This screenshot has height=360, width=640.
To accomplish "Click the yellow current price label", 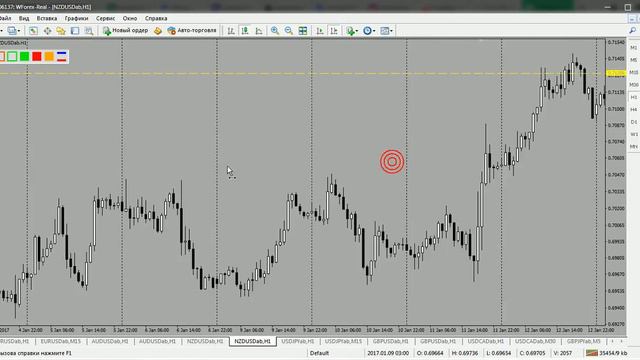I will pyautogui.click(x=616, y=73).
